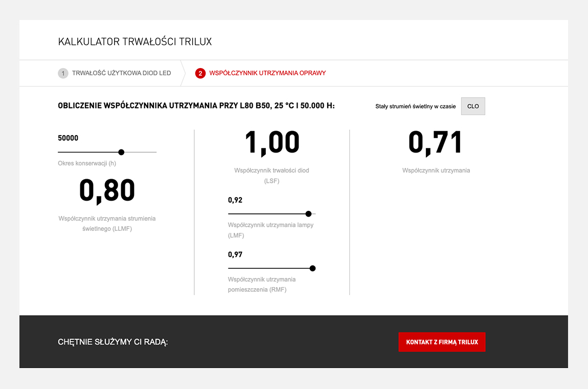The height and width of the screenshot is (389, 588).
Task: Click the Współczynnik utrzymania strumienia świetlnego (LLMF) label
Action: click(x=107, y=223)
